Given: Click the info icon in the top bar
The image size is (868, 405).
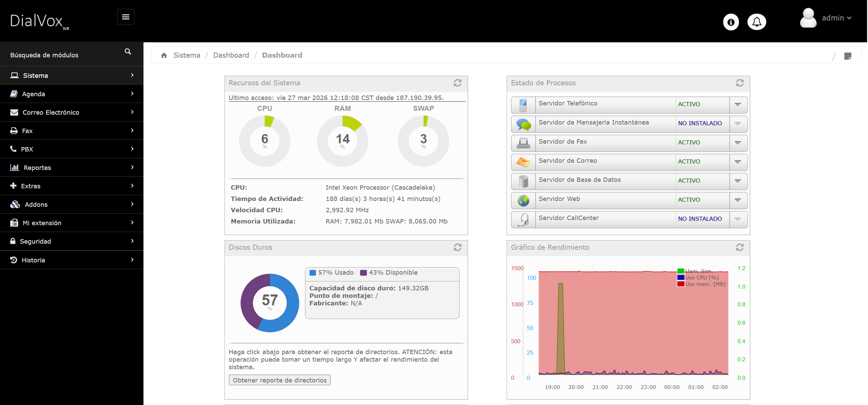Looking at the screenshot, I should 731,22.
